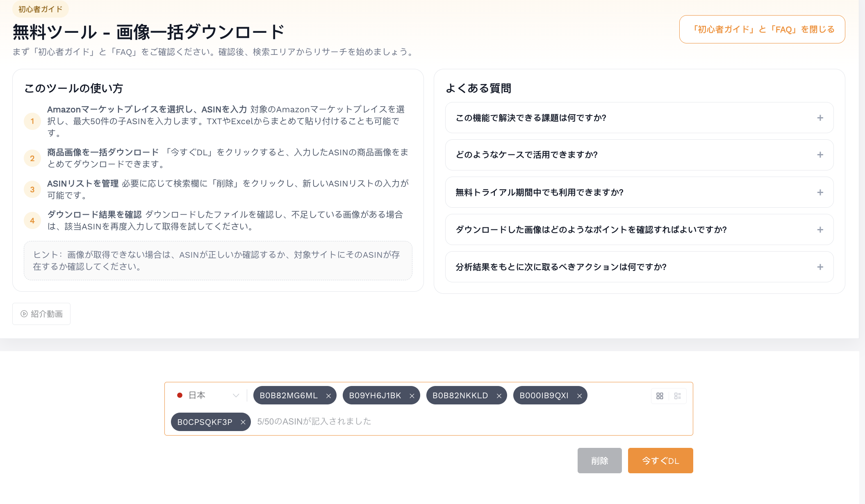Click the B09YH6J1BK tag text

(x=375, y=395)
